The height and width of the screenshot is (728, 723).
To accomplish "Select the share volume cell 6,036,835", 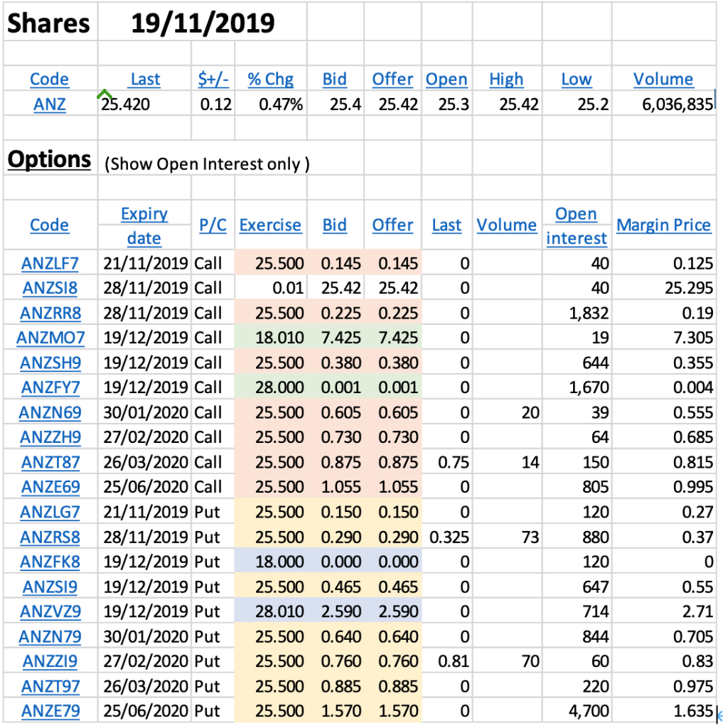I will click(x=677, y=105).
